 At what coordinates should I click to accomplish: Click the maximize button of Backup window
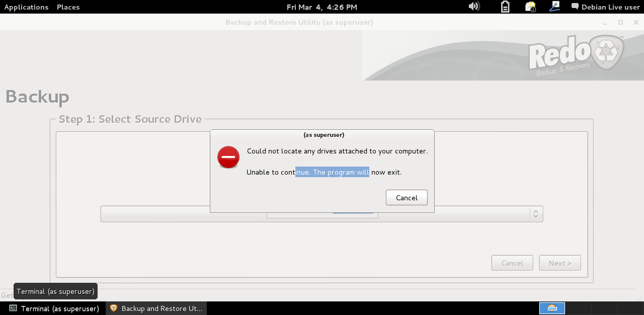(620, 22)
